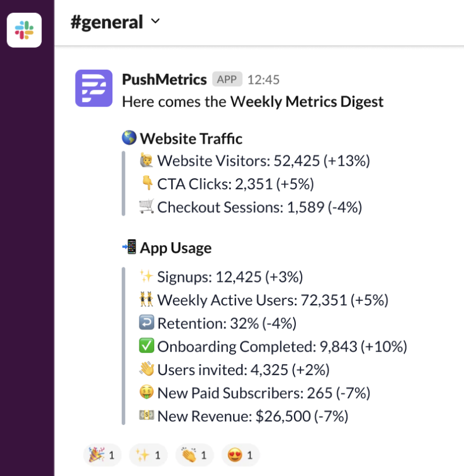Click the globe emoji beside Website Traffic
This screenshot has height=476, width=464.
(129, 138)
